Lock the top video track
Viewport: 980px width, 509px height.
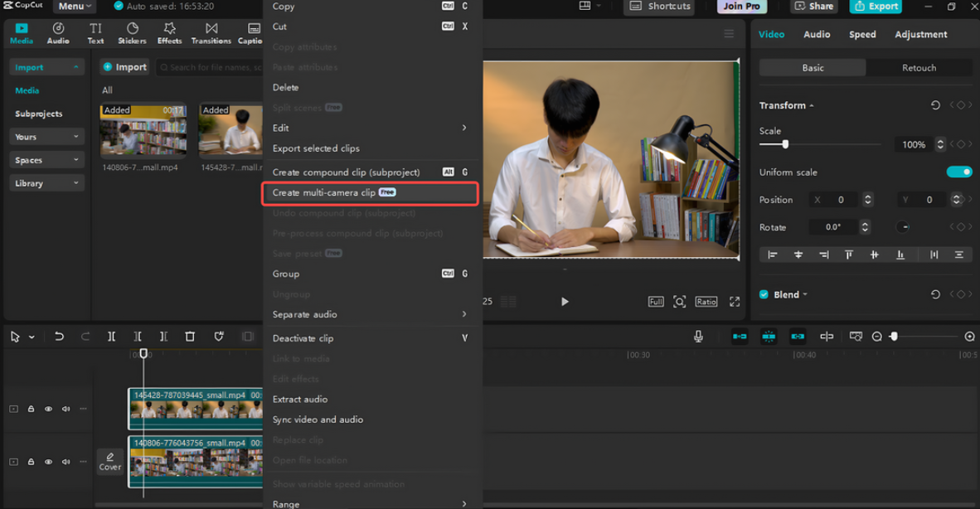click(x=31, y=409)
